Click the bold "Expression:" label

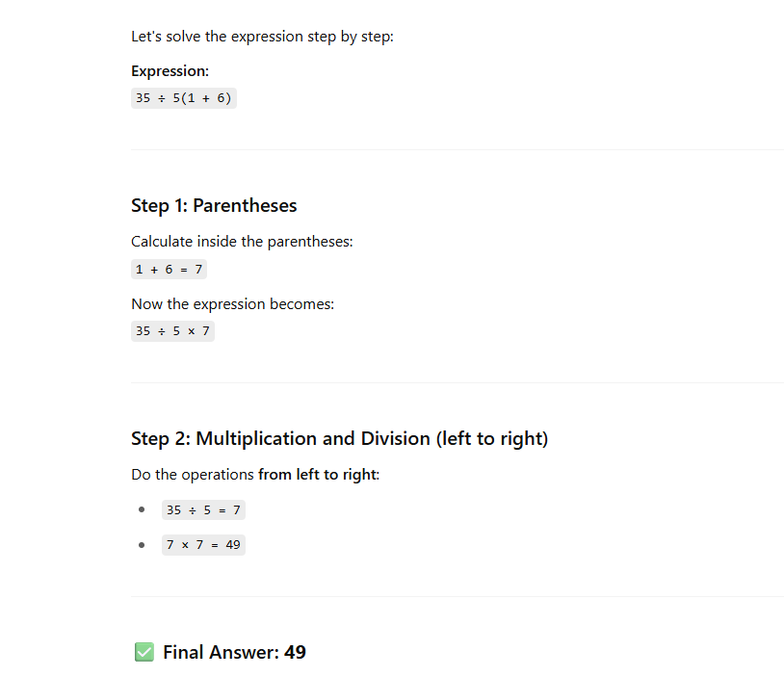[170, 71]
